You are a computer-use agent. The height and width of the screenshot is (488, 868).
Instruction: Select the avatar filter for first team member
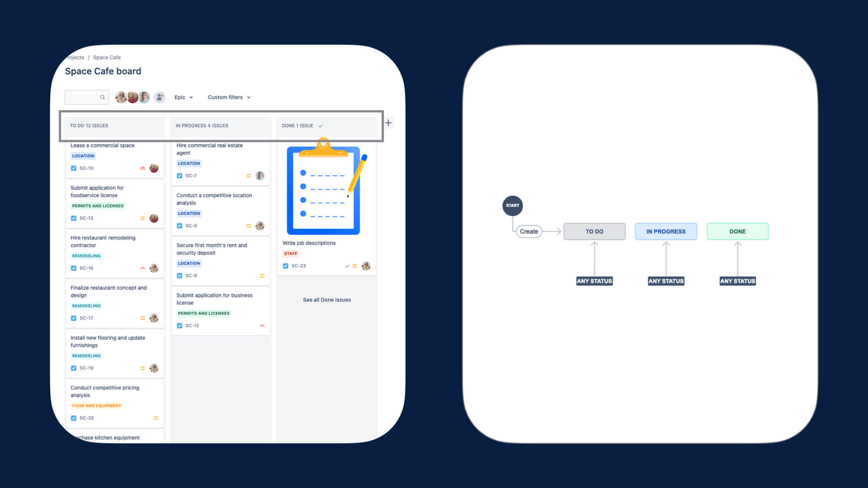tap(121, 97)
